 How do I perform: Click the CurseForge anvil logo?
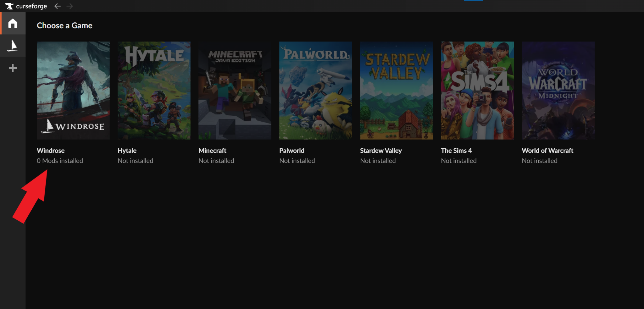[9, 6]
